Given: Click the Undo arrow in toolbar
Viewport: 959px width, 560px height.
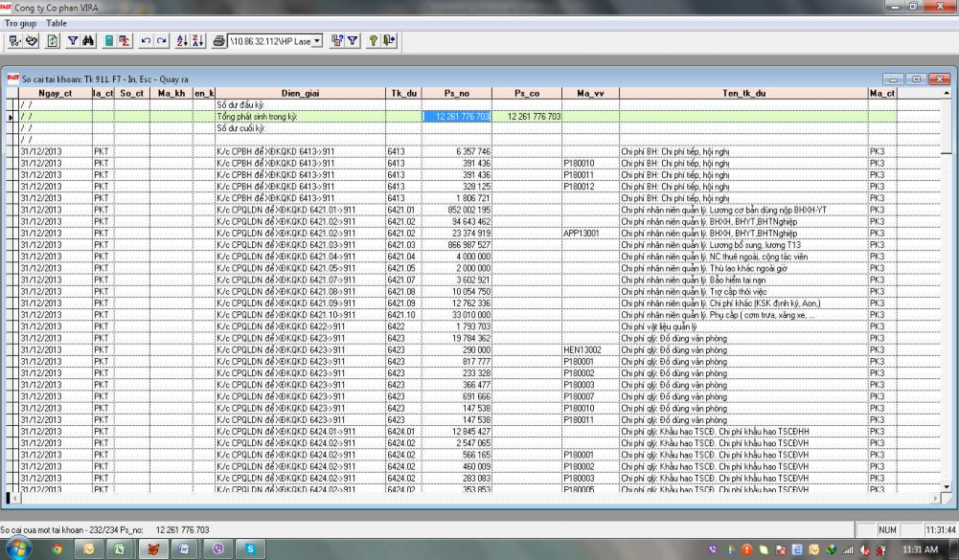Looking at the screenshot, I should pyautogui.click(x=146, y=41).
